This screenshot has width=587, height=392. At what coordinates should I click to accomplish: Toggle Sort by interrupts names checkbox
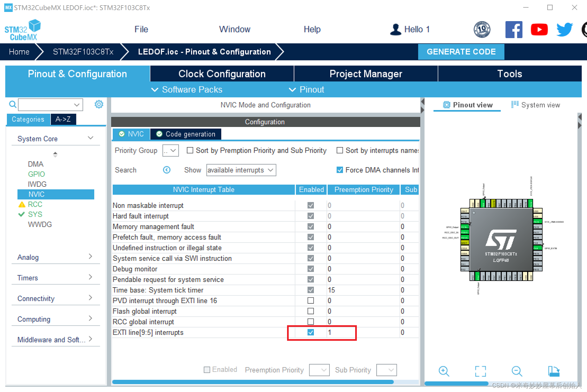(340, 150)
